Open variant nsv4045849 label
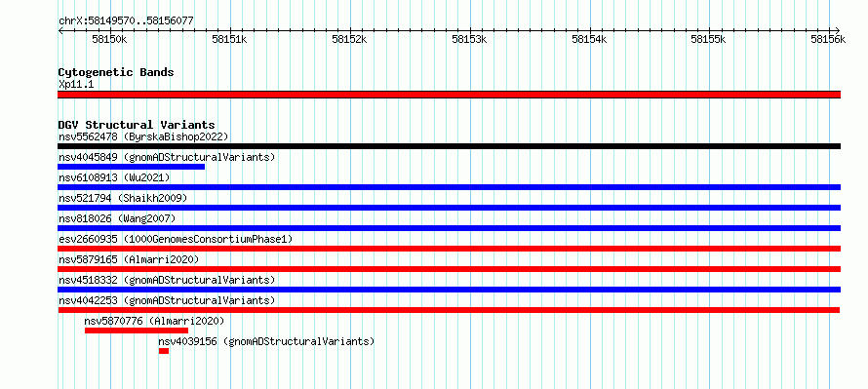 (x=167, y=157)
